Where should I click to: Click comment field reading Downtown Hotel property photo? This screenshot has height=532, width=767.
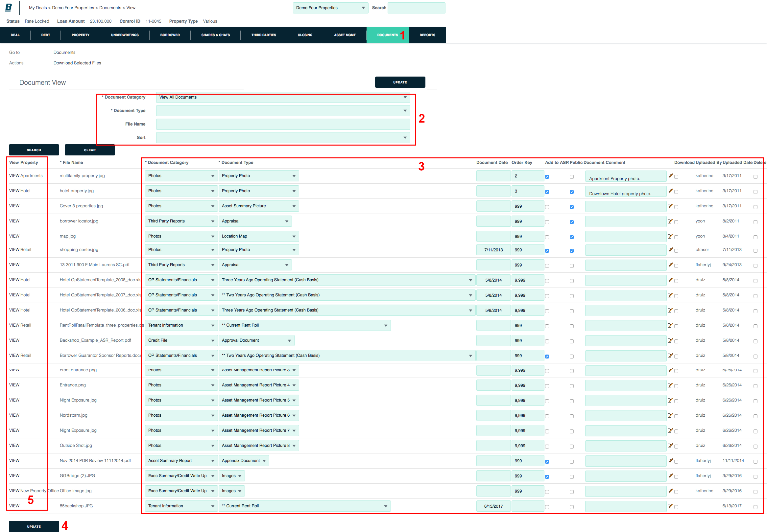pos(625,191)
